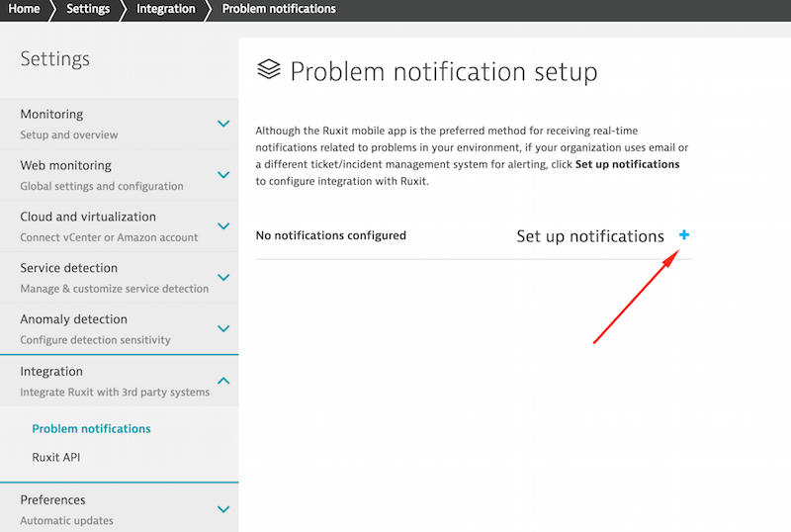Select Preferences settings heading
The width and height of the screenshot is (791, 532).
point(52,499)
